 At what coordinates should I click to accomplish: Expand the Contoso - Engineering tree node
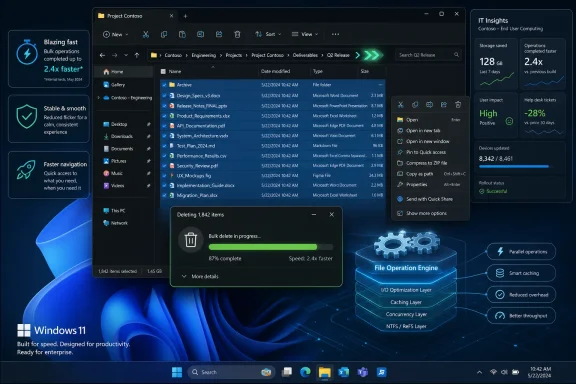pos(98,98)
